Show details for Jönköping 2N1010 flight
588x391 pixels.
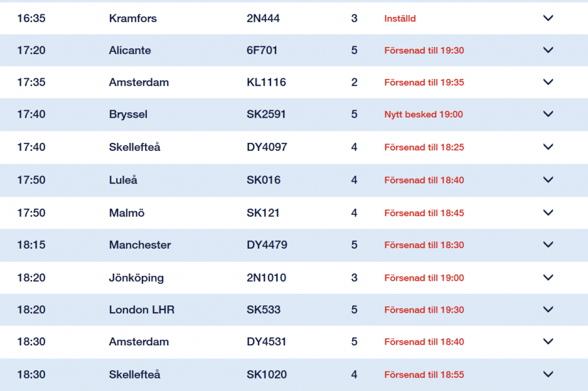[548, 277]
